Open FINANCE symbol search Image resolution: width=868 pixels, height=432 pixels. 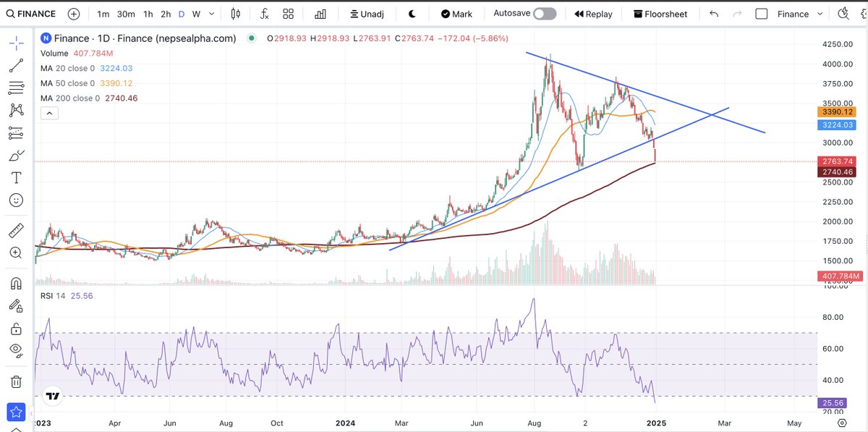tap(30, 14)
